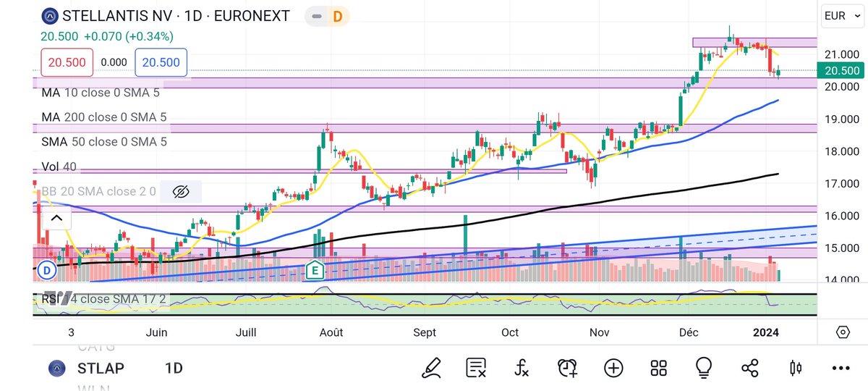This screenshot has width=868, height=391.
Task: Select the MA 200 close indicator label
Action: (104, 117)
